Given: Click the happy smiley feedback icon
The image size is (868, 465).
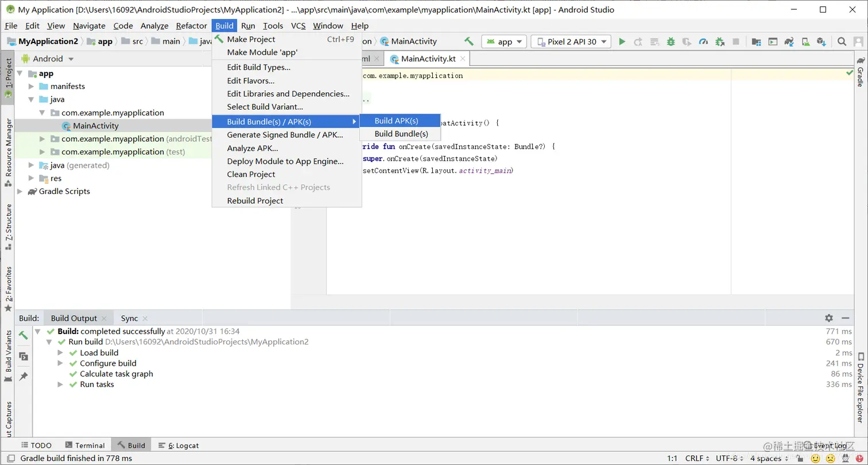Looking at the screenshot, I should (815, 458).
